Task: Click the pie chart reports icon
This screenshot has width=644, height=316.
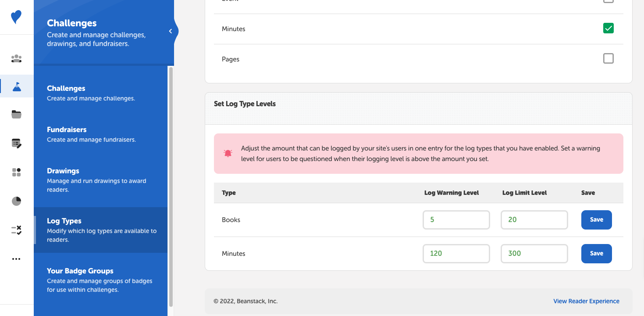Action: coord(16,201)
